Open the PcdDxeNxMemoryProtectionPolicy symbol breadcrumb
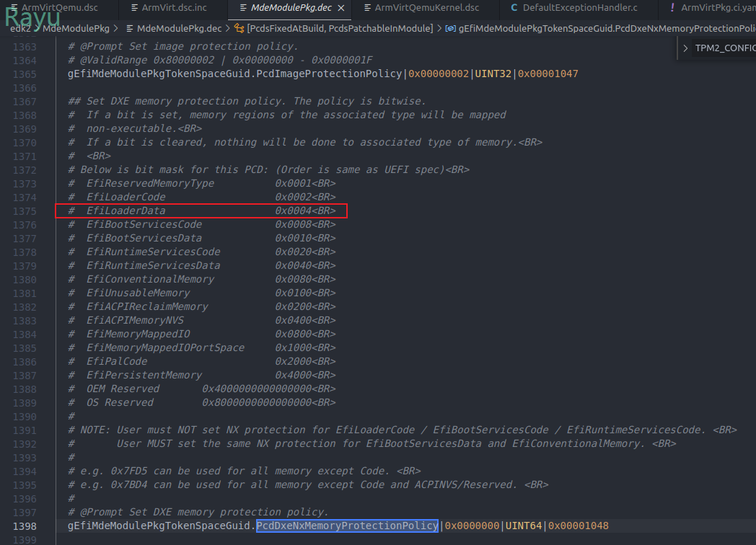The height and width of the screenshot is (545, 756). point(607,28)
